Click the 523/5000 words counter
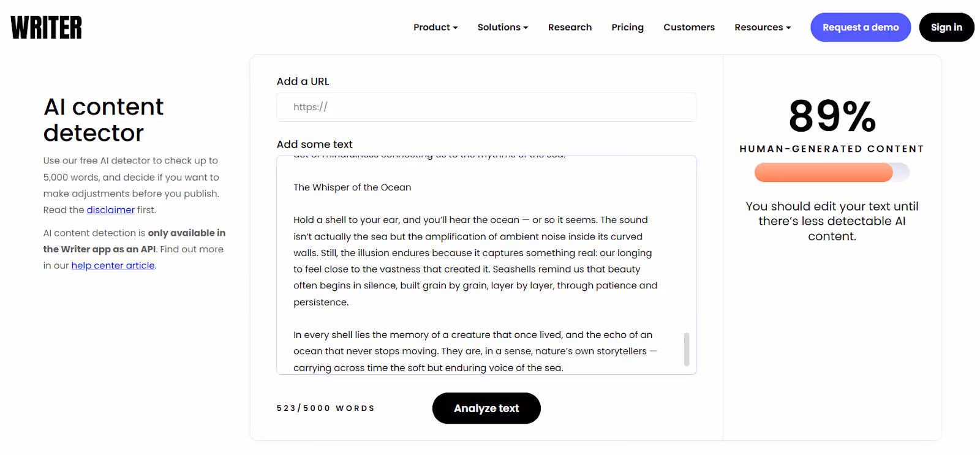This screenshot has width=980, height=455. pos(325,408)
